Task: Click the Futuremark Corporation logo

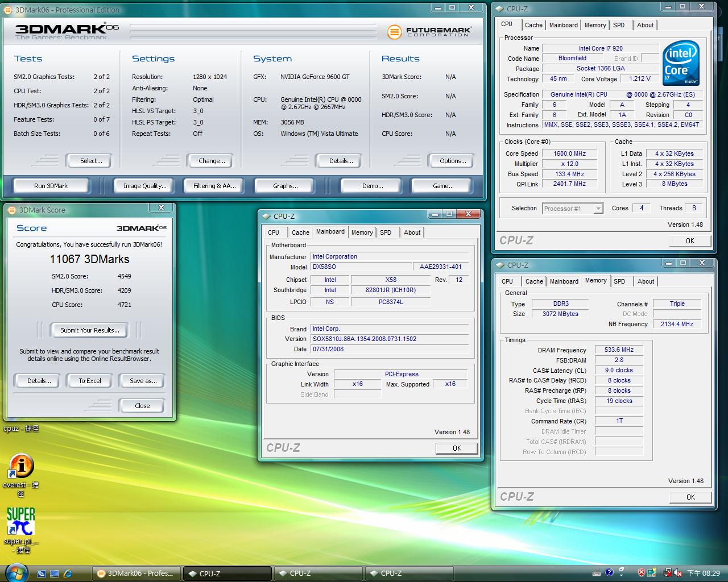Action: (x=429, y=32)
